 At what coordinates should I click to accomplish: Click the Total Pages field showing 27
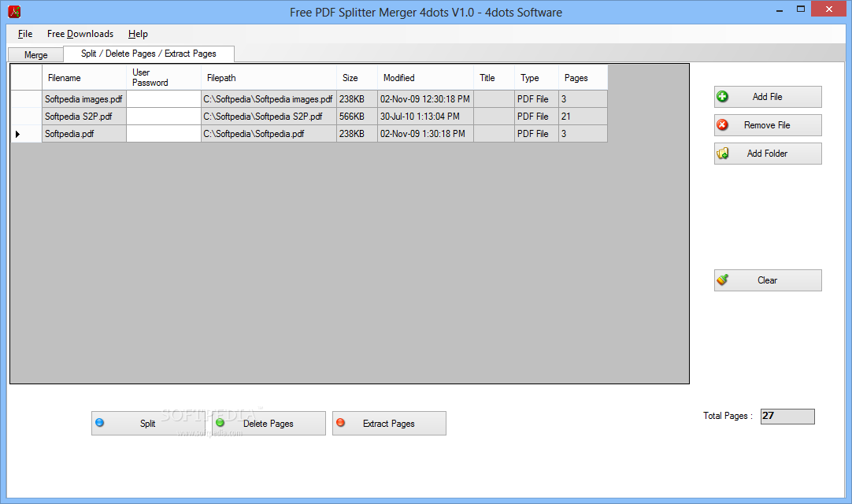pos(787,417)
